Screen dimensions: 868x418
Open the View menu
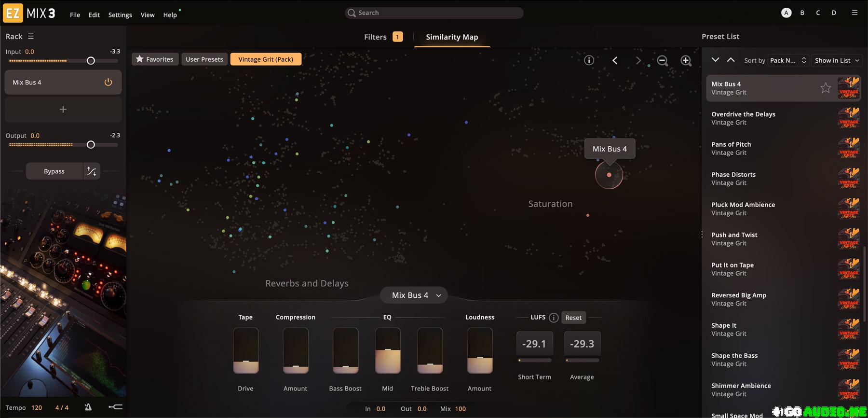[x=148, y=14]
